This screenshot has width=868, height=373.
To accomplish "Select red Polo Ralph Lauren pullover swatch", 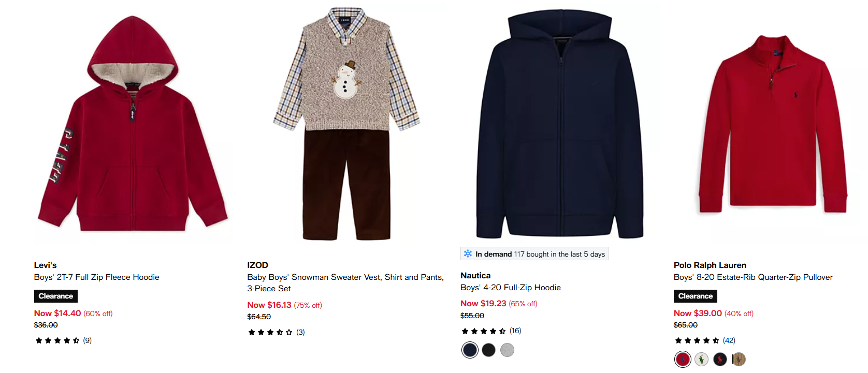I will [x=683, y=359].
